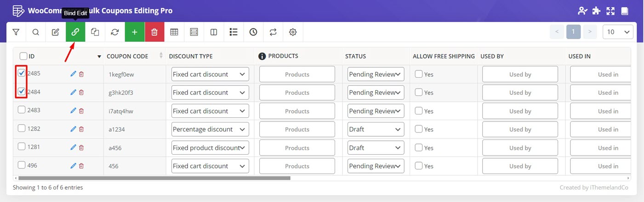Screen dimensions: 644x202
Task: Open Fixed product discount dropdown for a456
Action: coord(210,148)
